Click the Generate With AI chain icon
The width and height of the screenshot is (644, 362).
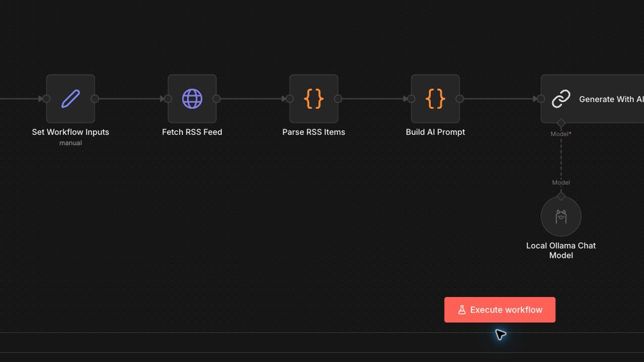click(561, 99)
